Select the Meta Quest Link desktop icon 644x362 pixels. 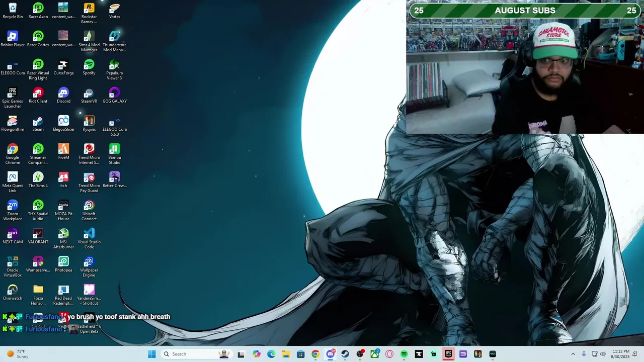(x=13, y=182)
